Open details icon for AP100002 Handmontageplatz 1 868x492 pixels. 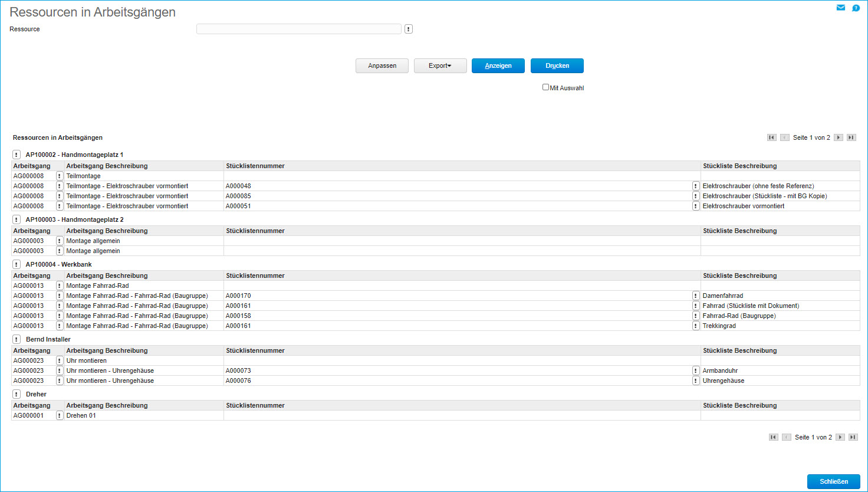[17, 155]
